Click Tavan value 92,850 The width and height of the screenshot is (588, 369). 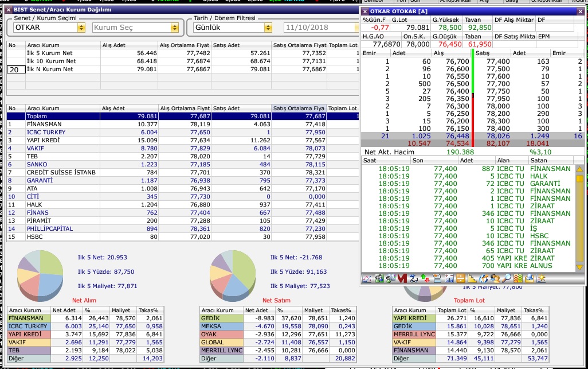point(480,28)
